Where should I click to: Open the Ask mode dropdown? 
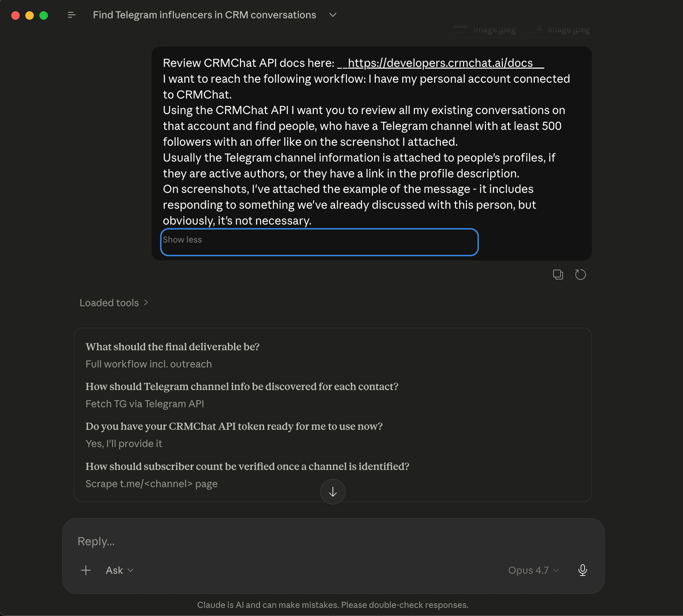pyautogui.click(x=119, y=570)
